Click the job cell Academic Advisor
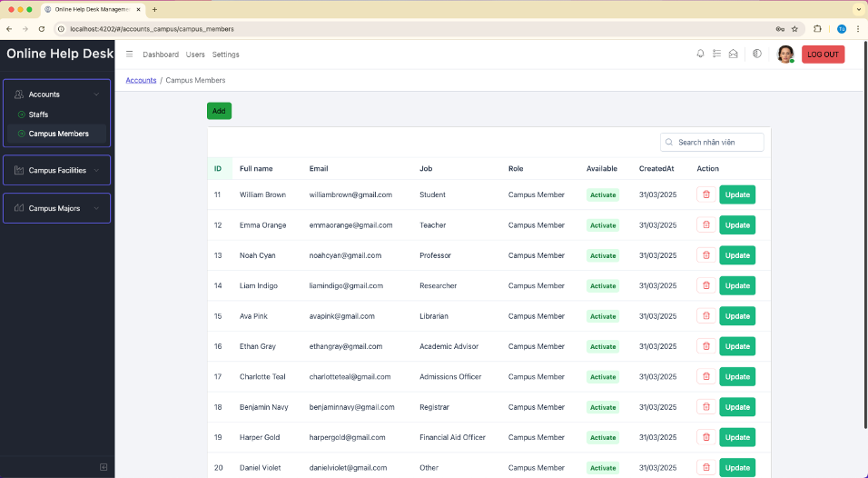Image resolution: width=868 pixels, height=478 pixels. [449, 346]
